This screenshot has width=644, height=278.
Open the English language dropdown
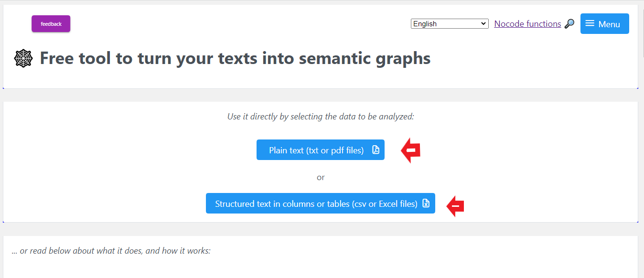click(x=449, y=24)
